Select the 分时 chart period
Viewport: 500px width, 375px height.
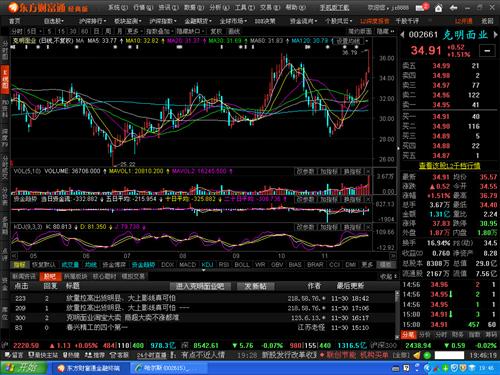(x=17, y=31)
